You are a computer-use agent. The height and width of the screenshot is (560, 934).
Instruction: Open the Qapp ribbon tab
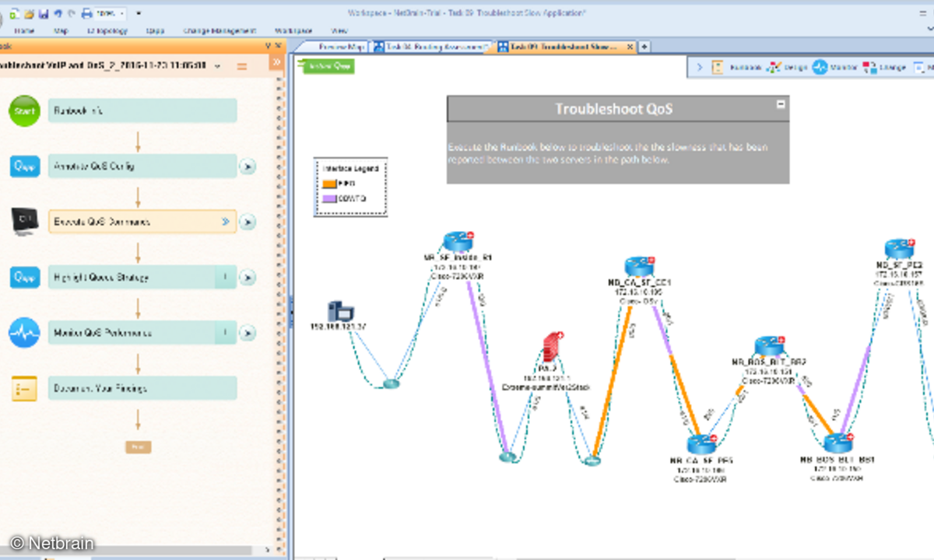156,31
